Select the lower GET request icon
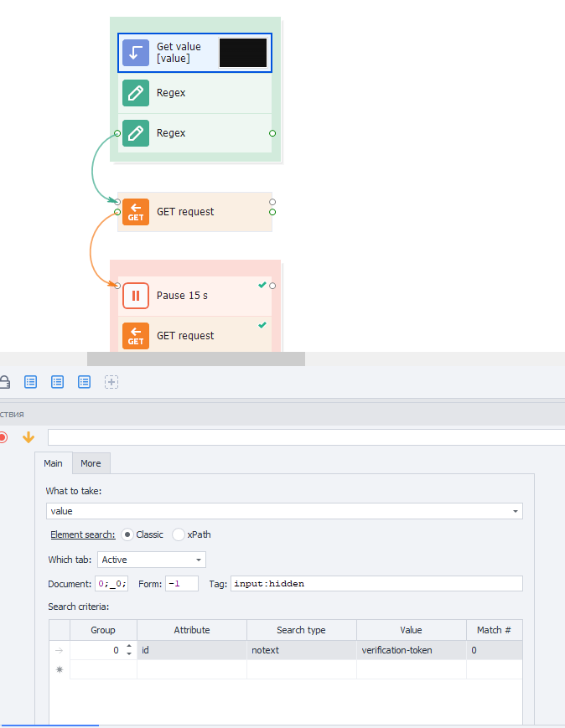Screen dimensions: 565x728 pyautogui.click(x=136, y=336)
